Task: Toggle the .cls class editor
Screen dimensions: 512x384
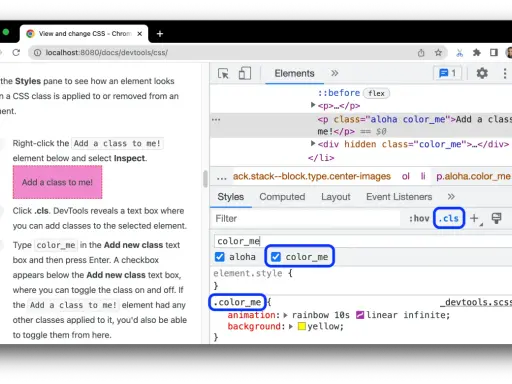Action: [449, 218]
